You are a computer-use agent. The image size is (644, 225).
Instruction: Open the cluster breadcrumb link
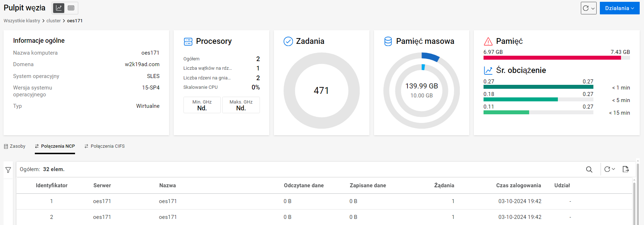coord(53,21)
